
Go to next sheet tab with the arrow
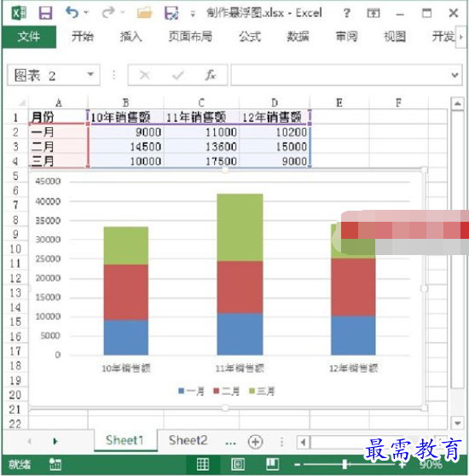[x=55, y=441]
